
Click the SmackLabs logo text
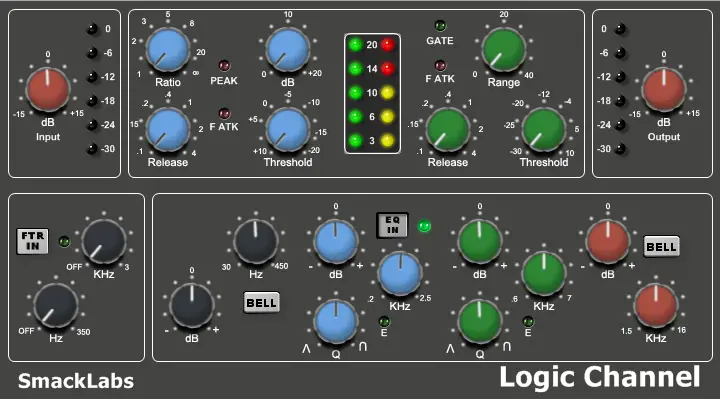coord(76,381)
